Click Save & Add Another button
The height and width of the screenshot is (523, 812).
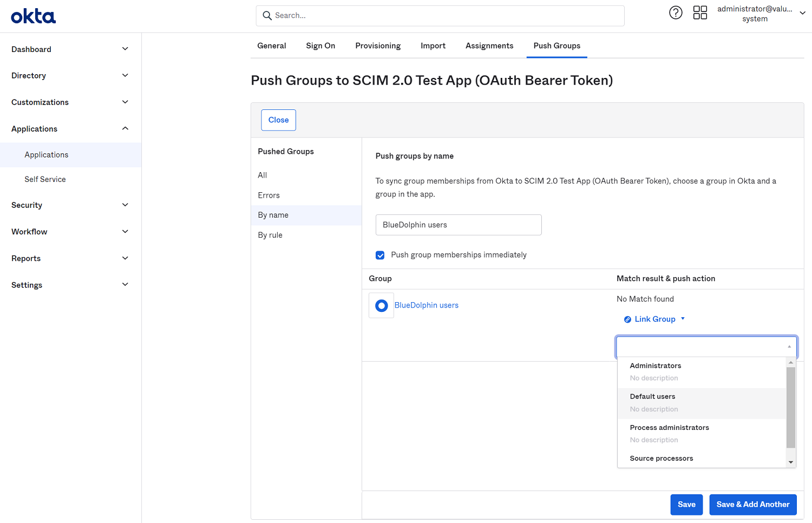[x=753, y=505]
